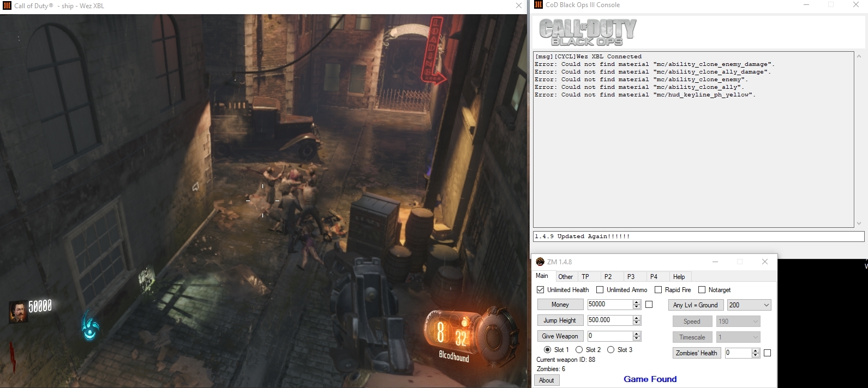
Task: Click the Jump Height button
Action: click(560, 320)
